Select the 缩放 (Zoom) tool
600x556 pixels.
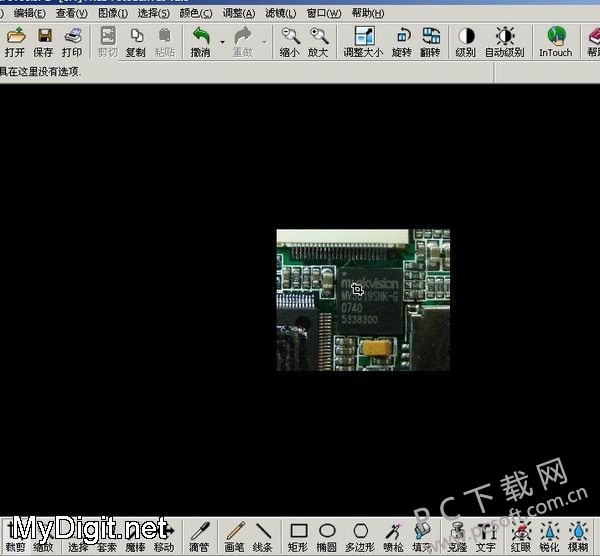point(43,537)
